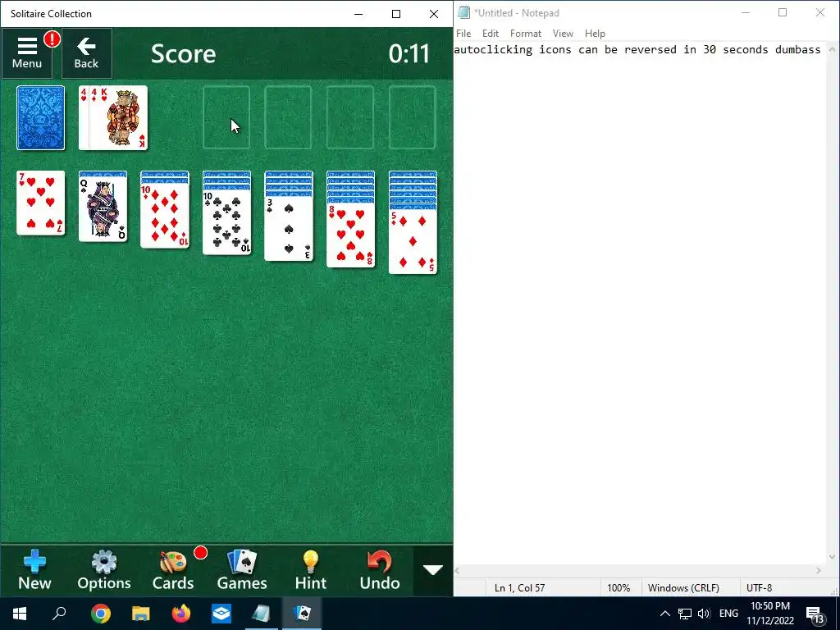Start a New game with plus icon
This screenshot has width=840, height=630.
pos(34,570)
